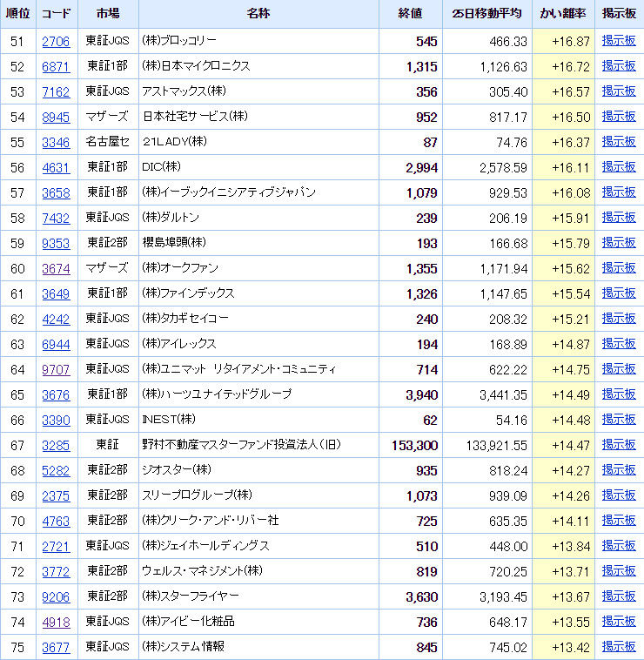Open 掲示板 link for オークファン row
The width and height of the screenshot is (644, 660).
619,268
